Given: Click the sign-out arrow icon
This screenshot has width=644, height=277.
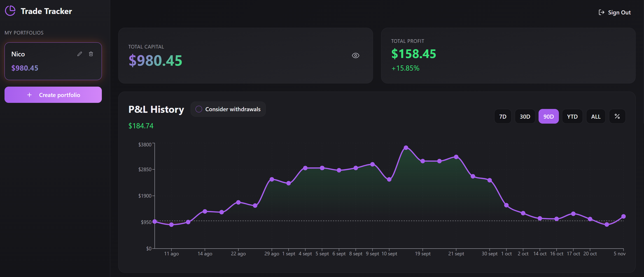Looking at the screenshot, I should 601,12.
